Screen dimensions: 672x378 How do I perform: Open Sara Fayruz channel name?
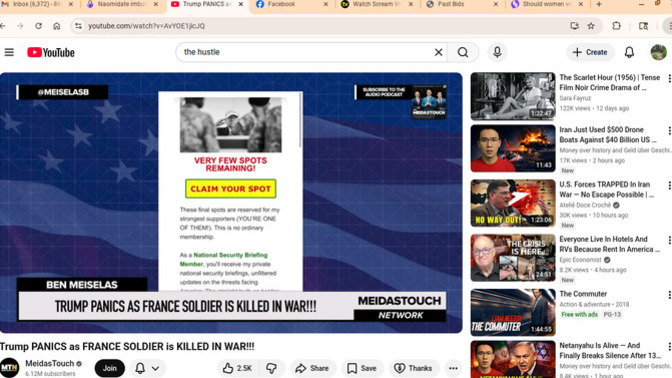click(575, 98)
